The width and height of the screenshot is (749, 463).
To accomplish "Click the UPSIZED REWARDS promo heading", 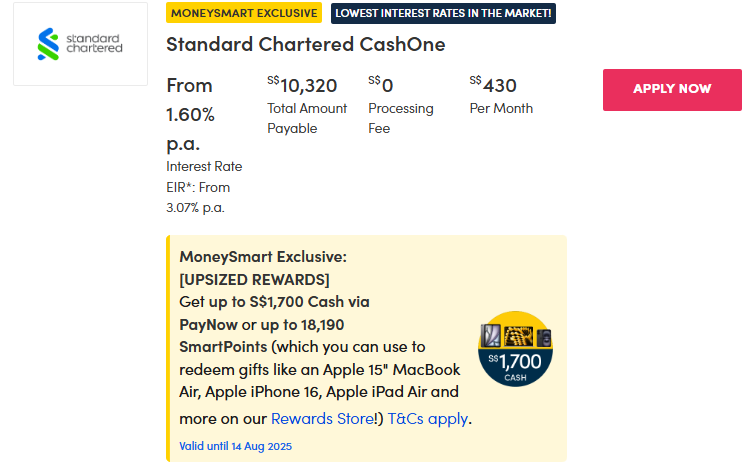I will (254, 278).
